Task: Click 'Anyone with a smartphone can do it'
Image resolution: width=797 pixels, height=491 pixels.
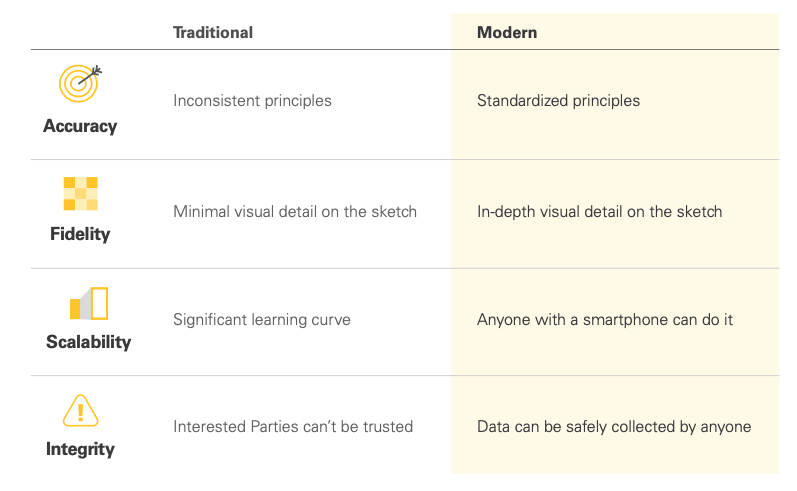Action: click(x=605, y=320)
